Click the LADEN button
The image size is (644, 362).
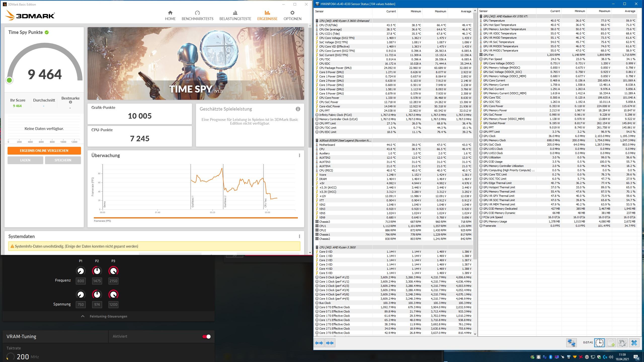[x=25, y=160]
